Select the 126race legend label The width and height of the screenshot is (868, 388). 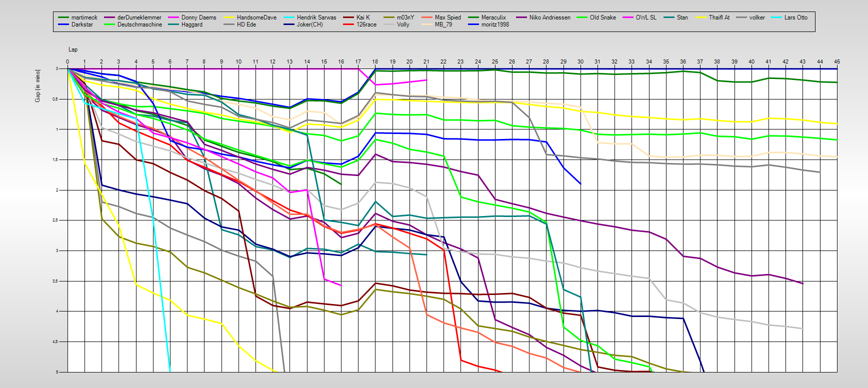(366, 24)
